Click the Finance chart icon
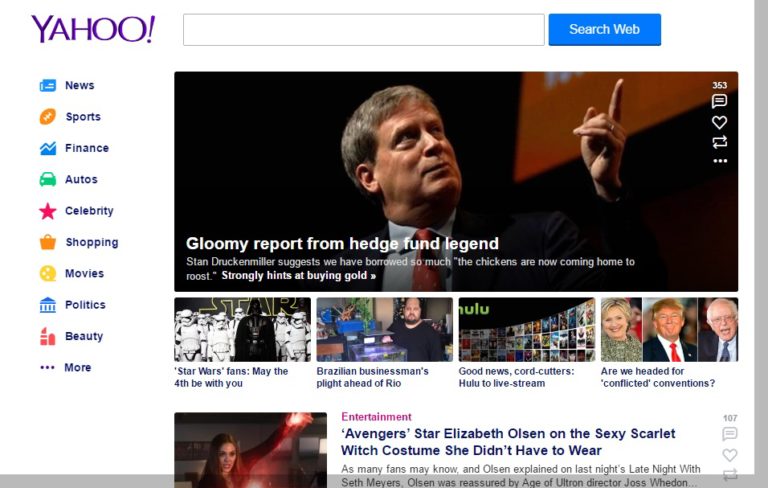 [48, 148]
